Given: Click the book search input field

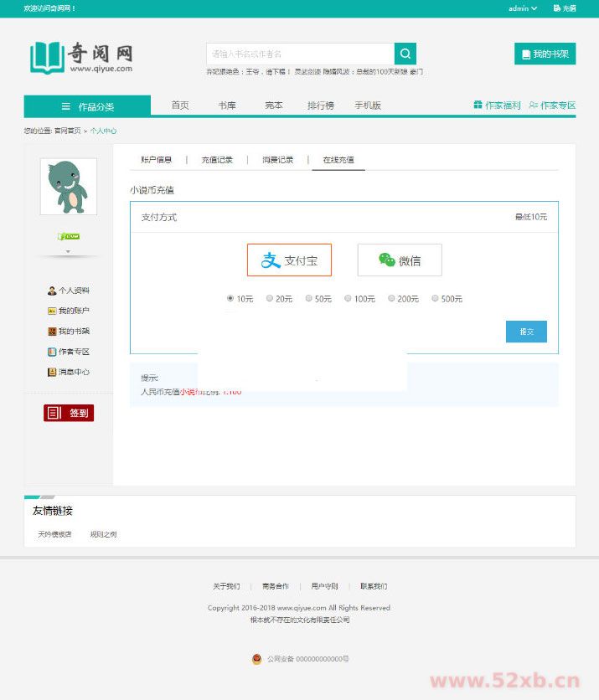Looking at the screenshot, I should [x=300, y=54].
